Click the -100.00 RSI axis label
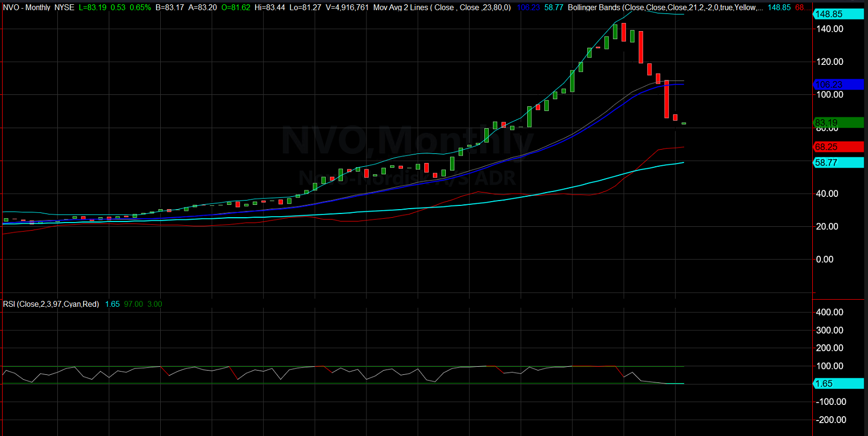868x436 pixels. (831, 402)
